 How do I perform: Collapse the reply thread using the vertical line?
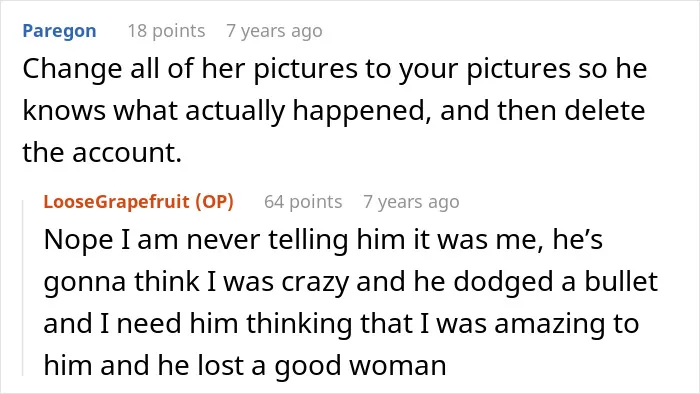pyautogui.click(x=23, y=288)
